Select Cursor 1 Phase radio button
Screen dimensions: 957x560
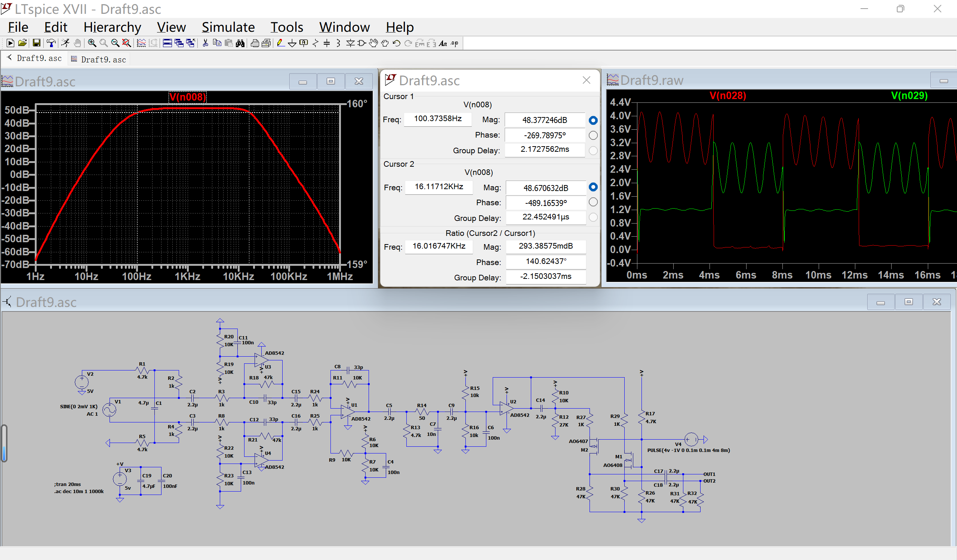pos(593,136)
